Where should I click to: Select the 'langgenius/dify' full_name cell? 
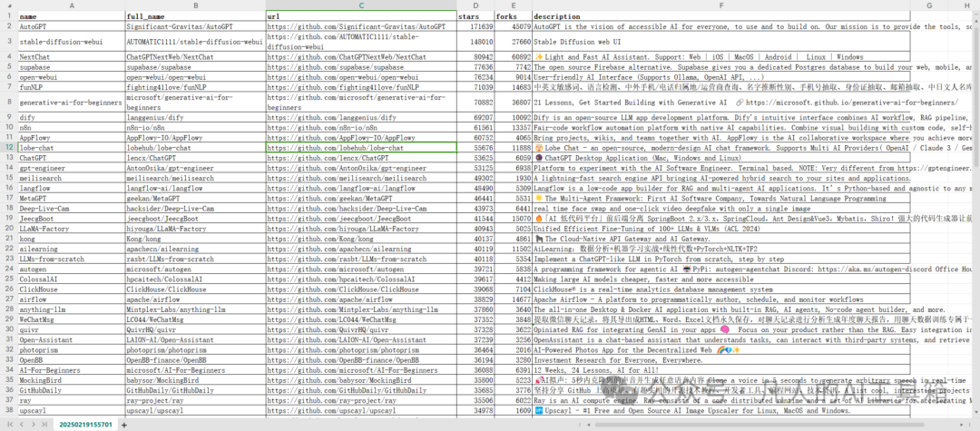(195, 117)
